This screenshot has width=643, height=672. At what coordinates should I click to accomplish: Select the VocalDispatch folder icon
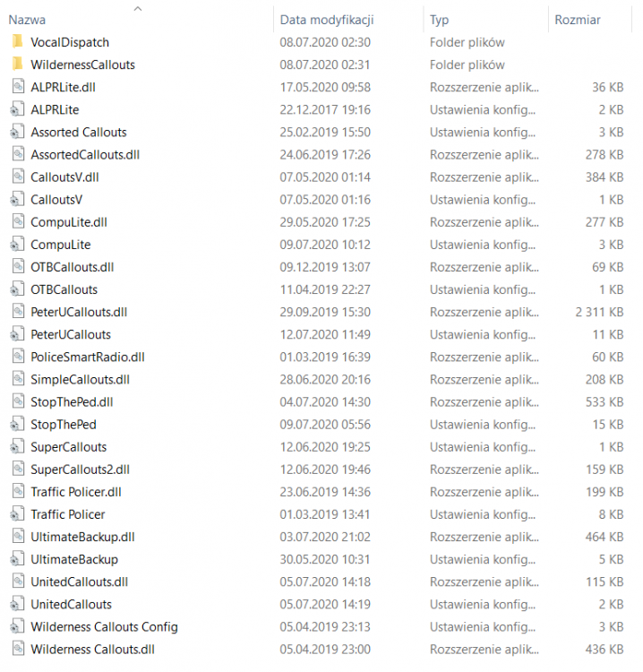pyautogui.click(x=18, y=42)
